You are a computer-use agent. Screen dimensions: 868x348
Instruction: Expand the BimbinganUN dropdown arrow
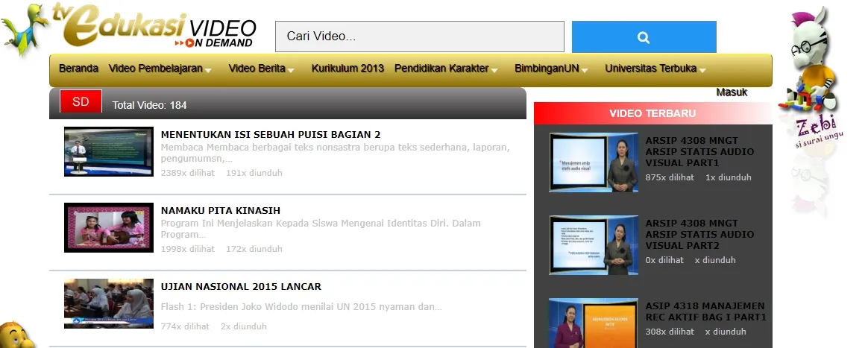[x=585, y=70]
